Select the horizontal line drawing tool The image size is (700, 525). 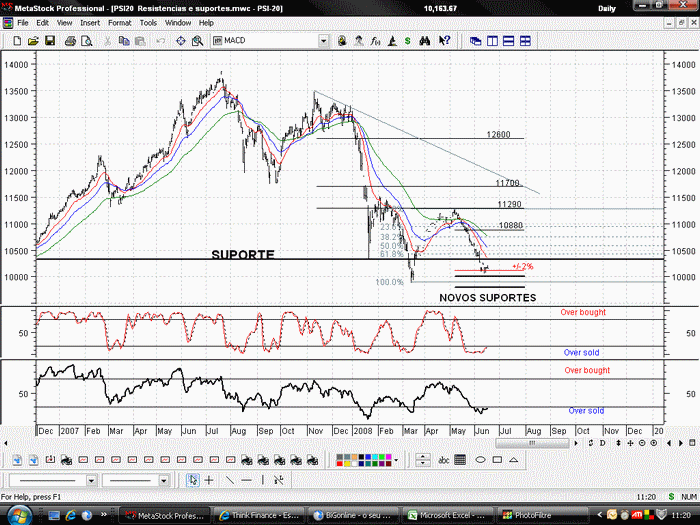point(246,480)
